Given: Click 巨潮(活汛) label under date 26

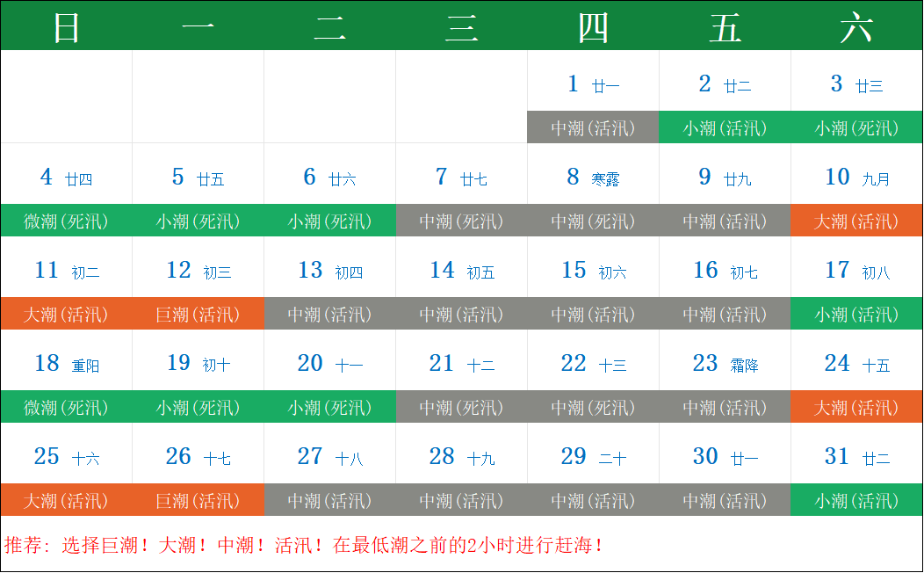Looking at the screenshot, I should (x=198, y=500).
